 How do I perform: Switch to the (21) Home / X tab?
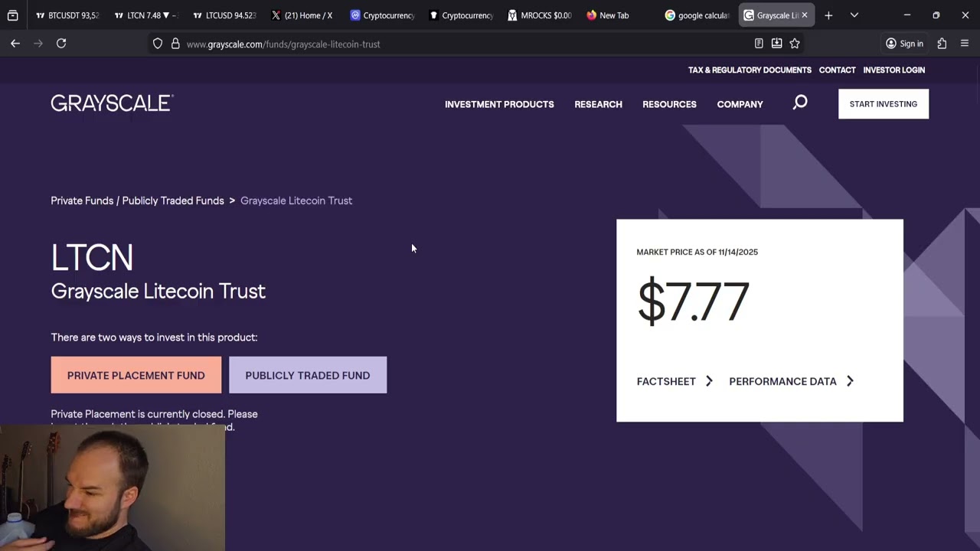303,15
